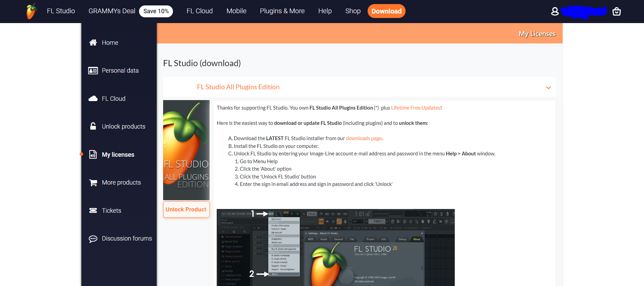Open the Help menu in the top navigation
This screenshot has height=286, width=644.
point(325,11)
